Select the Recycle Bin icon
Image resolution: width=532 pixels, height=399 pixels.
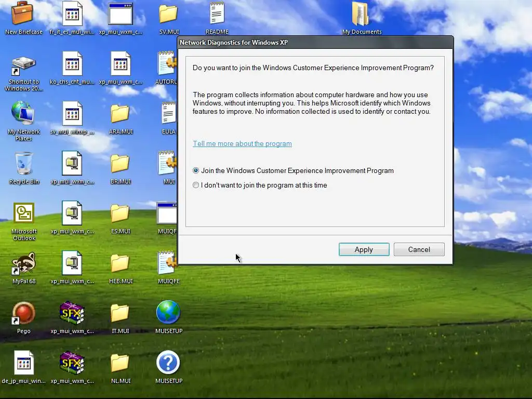pos(23,164)
